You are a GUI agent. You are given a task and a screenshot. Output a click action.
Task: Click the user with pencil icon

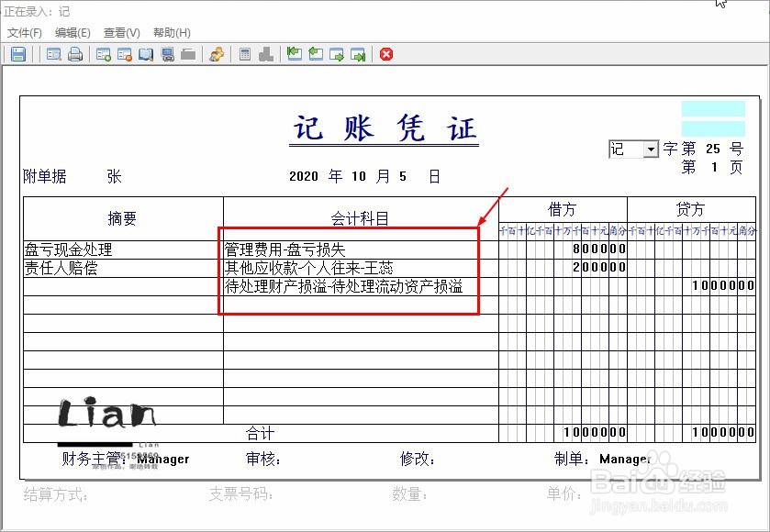pos(217,54)
